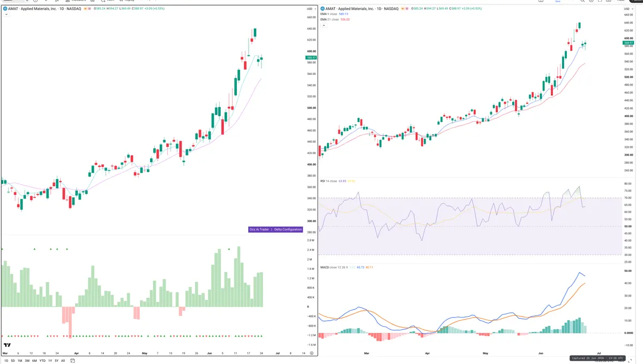
Task: Click right chart 588.97 price label
Action: [629, 42]
